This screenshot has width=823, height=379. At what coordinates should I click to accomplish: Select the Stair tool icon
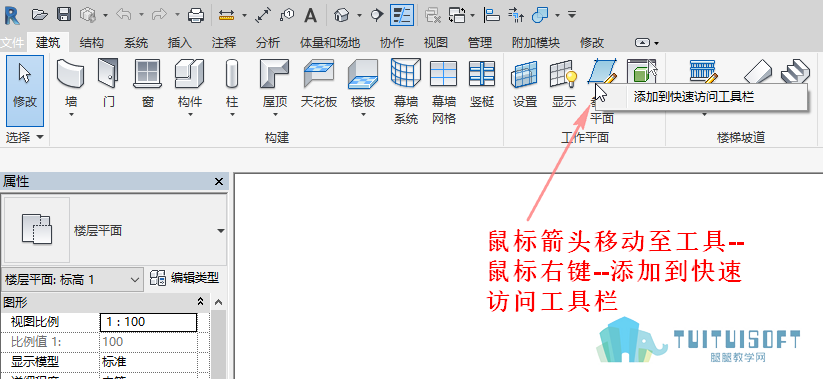pyautogui.click(x=795, y=71)
